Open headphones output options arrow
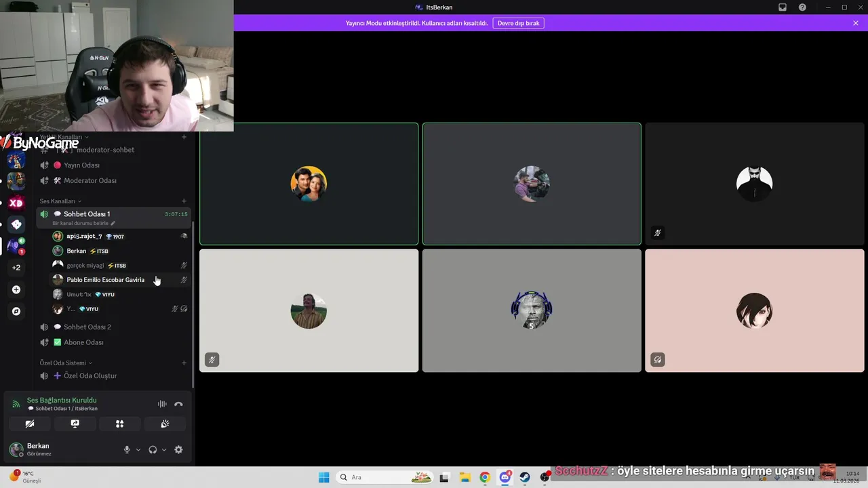This screenshot has height=488, width=868. click(x=164, y=449)
